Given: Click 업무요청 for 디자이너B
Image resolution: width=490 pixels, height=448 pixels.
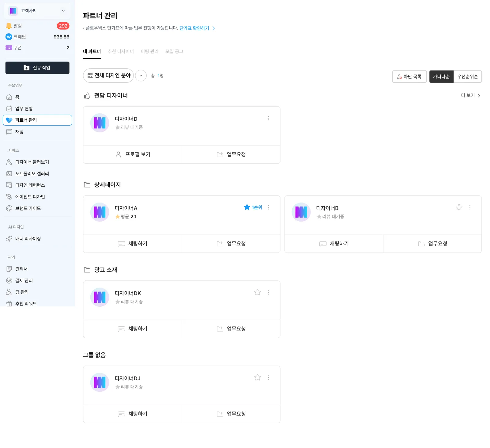Looking at the screenshot, I should click(432, 244).
